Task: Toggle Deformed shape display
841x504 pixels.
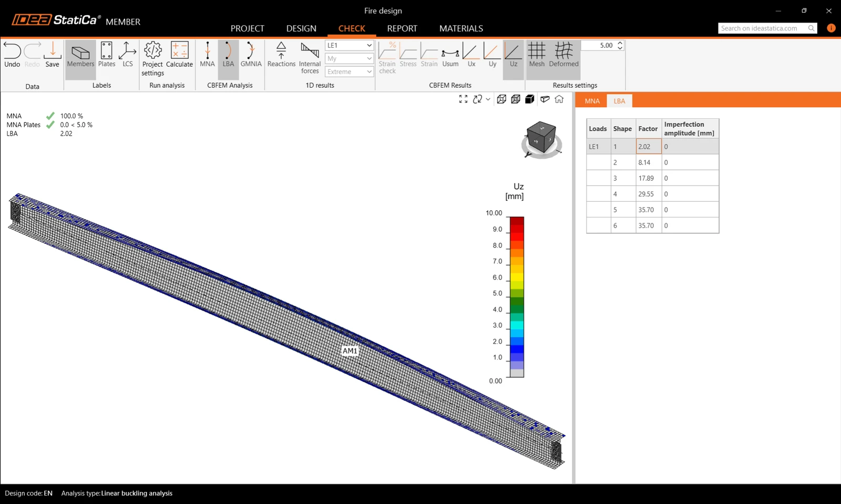Action: (563, 55)
